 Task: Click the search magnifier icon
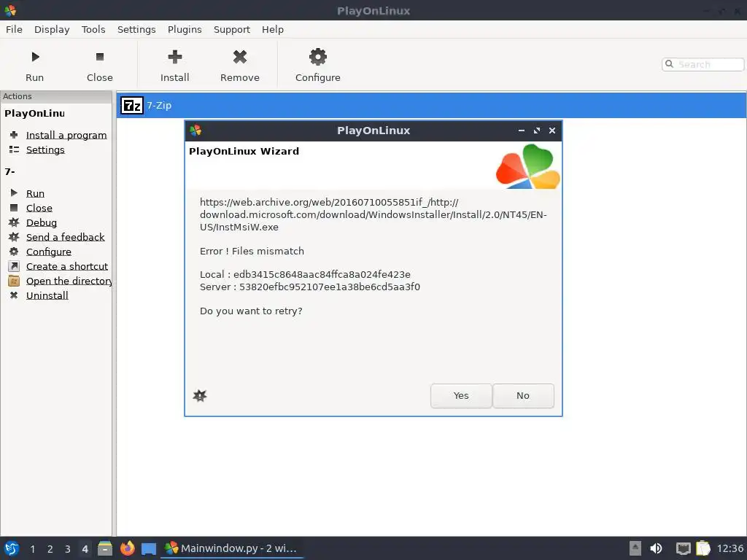click(670, 64)
